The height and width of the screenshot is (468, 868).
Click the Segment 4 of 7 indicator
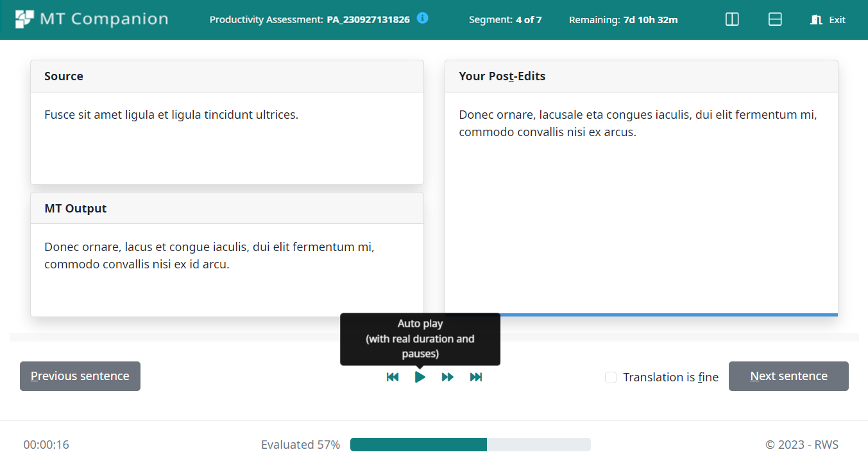point(506,19)
